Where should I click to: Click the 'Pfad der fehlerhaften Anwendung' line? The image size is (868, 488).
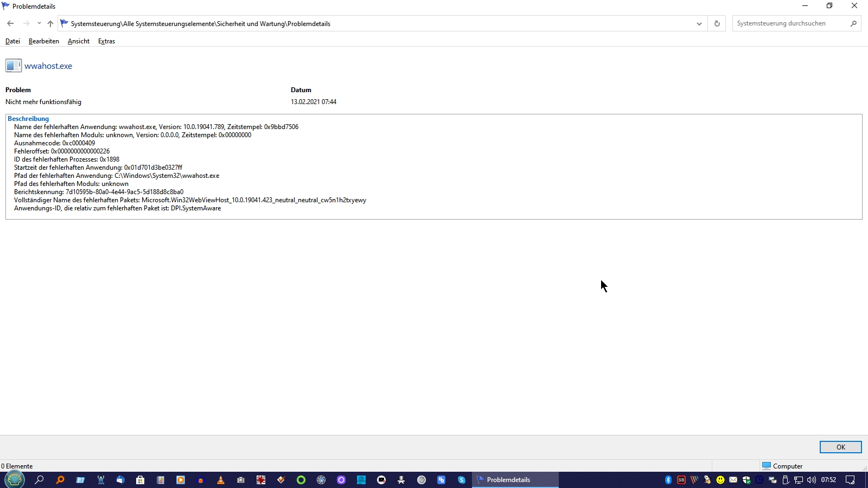[117, 176]
